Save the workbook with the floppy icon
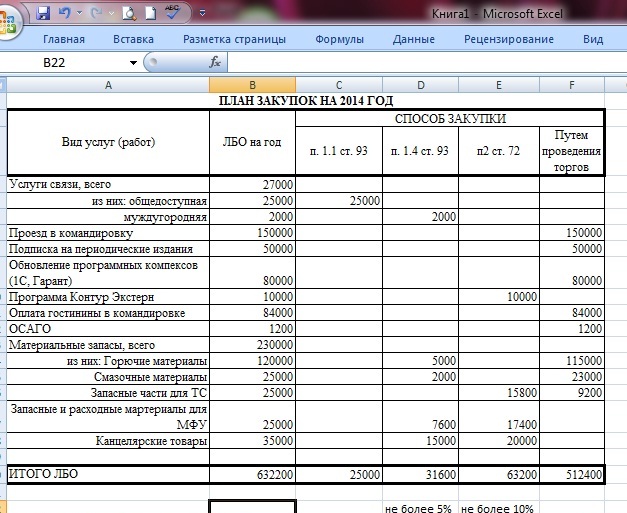The image size is (627, 513). (43, 14)
